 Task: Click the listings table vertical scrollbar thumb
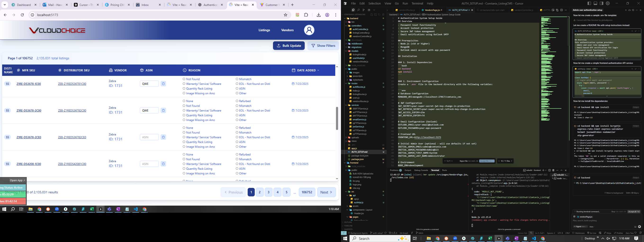click(337, 118)
